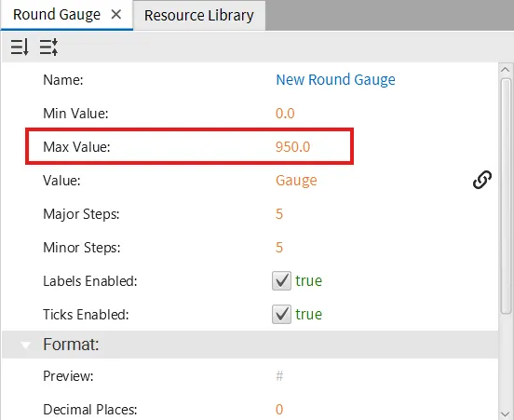Click the Decimal Places value
The height and width of the screenshot is (420, 514).
[x=279, y=410]
